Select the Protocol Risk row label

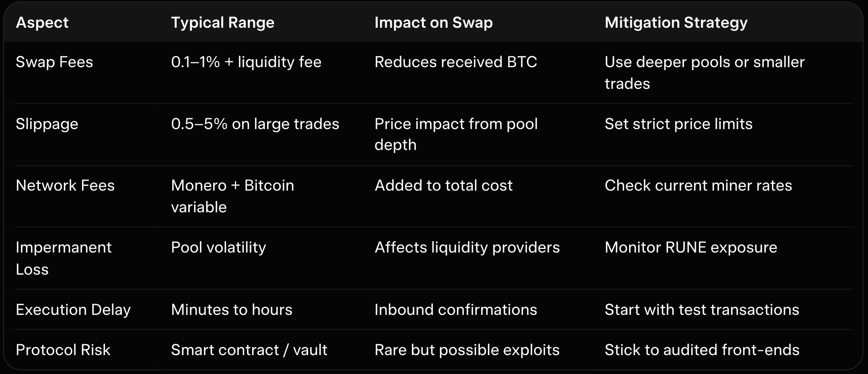click(63, 350)
